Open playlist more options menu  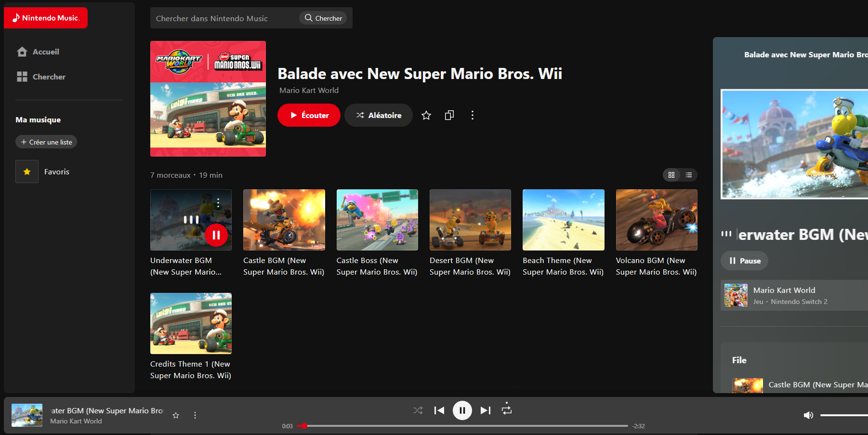tap(473, 115)
